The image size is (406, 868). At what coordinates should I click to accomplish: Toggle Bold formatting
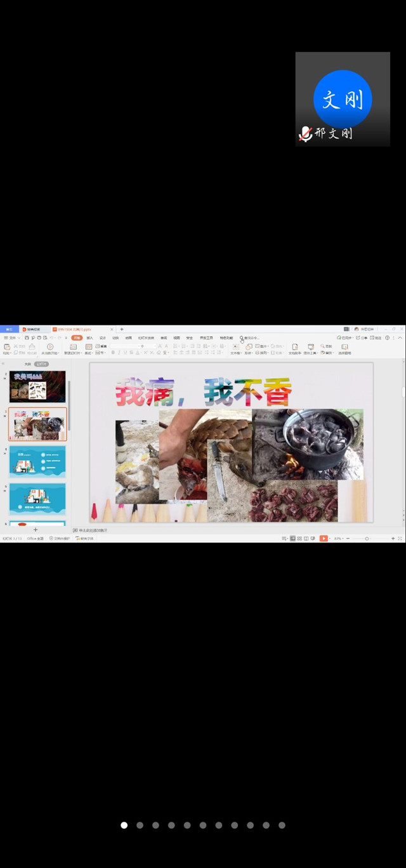[x=113, y=352]
